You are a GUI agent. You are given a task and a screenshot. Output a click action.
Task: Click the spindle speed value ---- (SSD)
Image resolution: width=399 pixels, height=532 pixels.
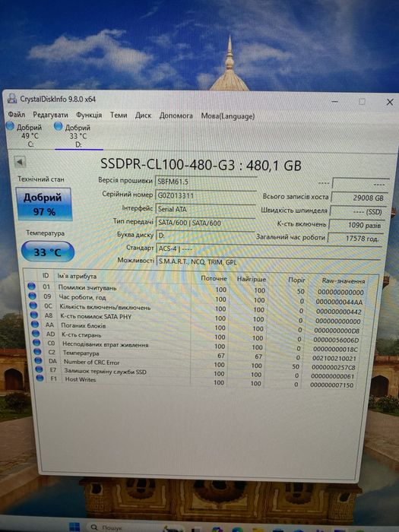(x=358, y=212)
